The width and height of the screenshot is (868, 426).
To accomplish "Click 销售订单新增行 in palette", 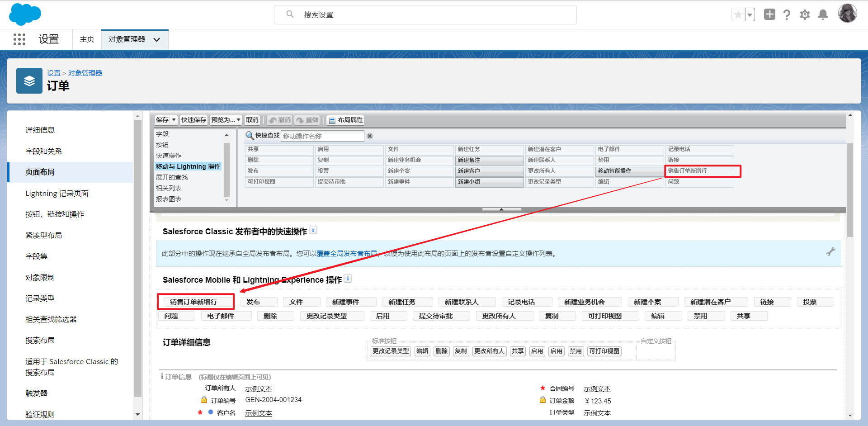I will [x=700, y=171].
